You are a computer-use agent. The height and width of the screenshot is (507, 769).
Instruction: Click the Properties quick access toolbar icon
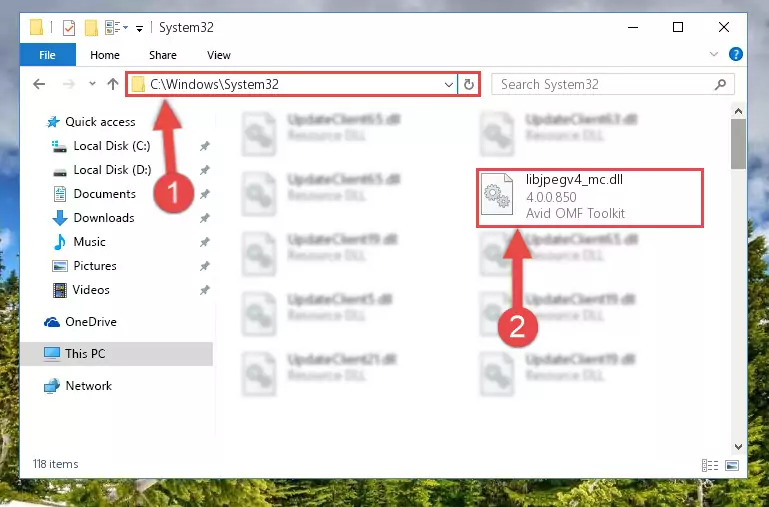(x=69, y=28)
